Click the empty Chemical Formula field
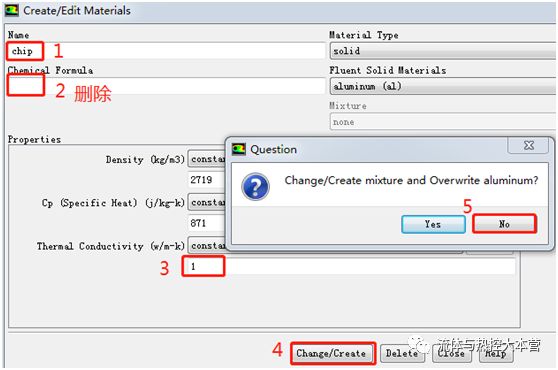Screen dimensions: 558x370 [x=166, y=86]
